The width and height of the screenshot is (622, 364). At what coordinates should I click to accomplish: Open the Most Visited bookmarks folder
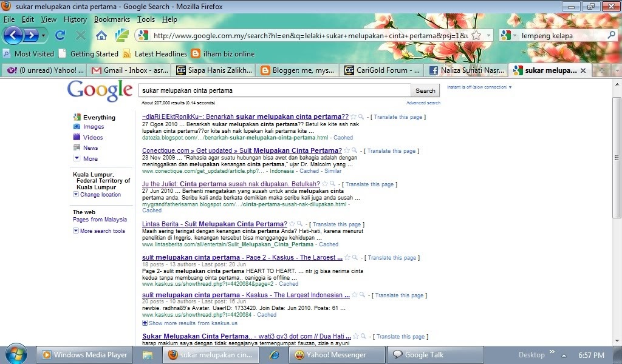tap(28, 54)
